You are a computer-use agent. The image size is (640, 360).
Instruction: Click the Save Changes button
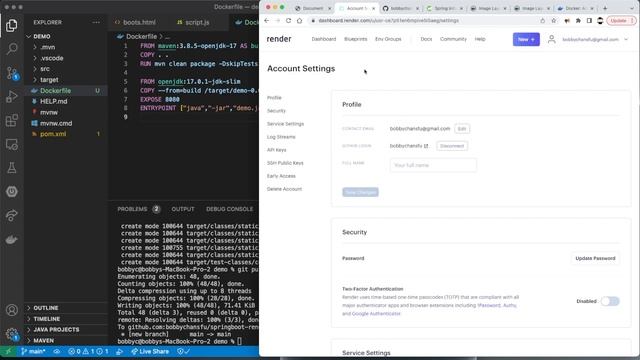[360, 192]
